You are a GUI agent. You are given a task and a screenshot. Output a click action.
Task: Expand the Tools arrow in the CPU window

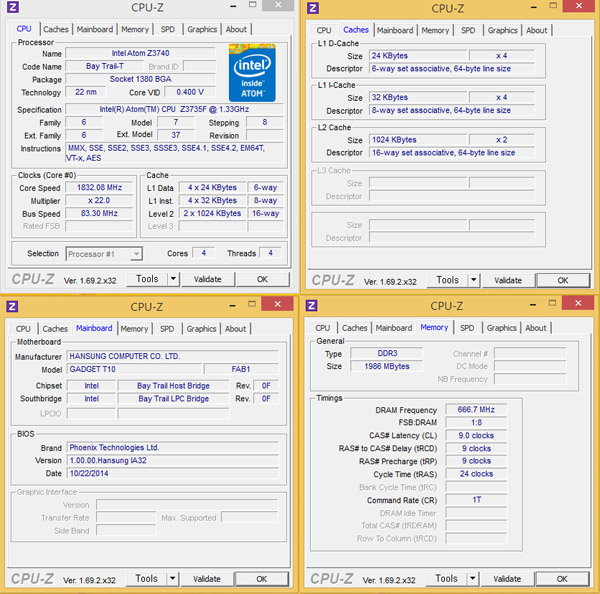point(173,279)
